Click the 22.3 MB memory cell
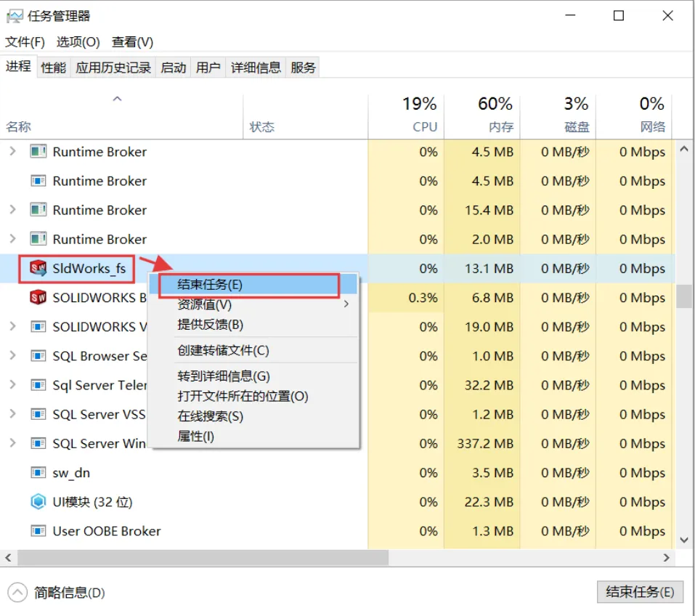This screenshot has height=616, width=695. click(x=481, y=502)
